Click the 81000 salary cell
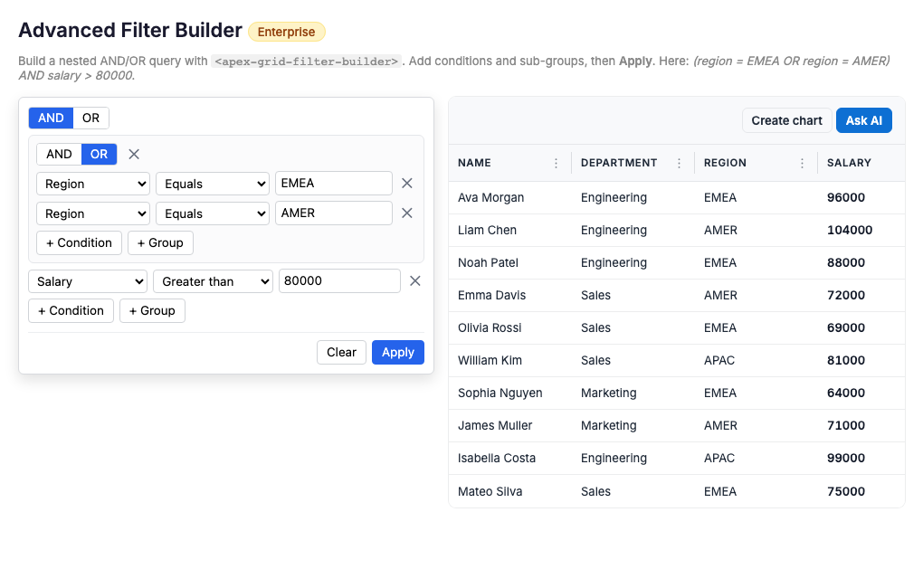923x588 pixels. click(861, 360)
